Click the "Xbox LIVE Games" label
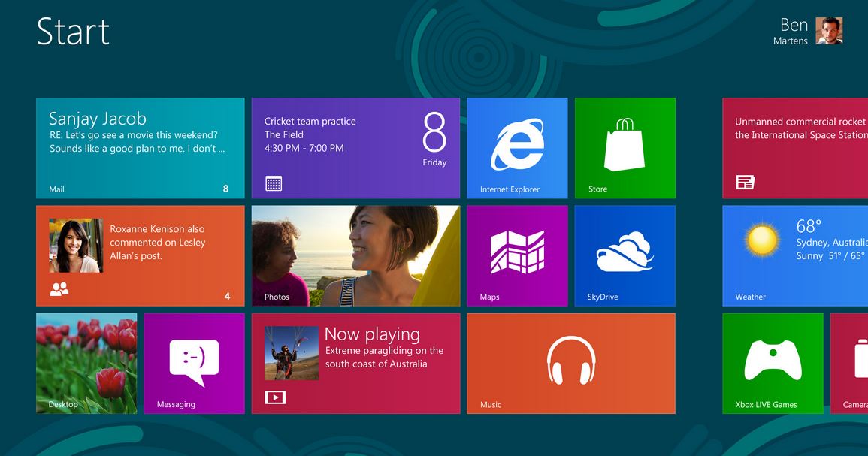Viewport: 868px width, 456px height. click(x=766, y=404)
